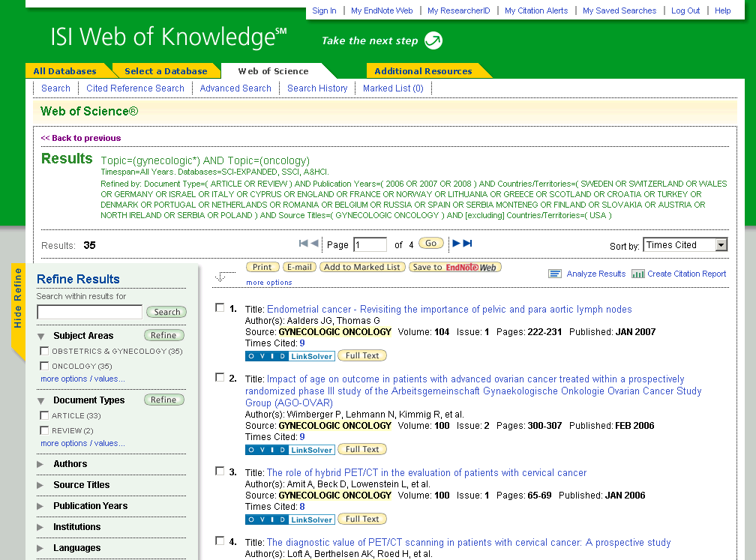Check the Article document type box

[x=44, y=415]
